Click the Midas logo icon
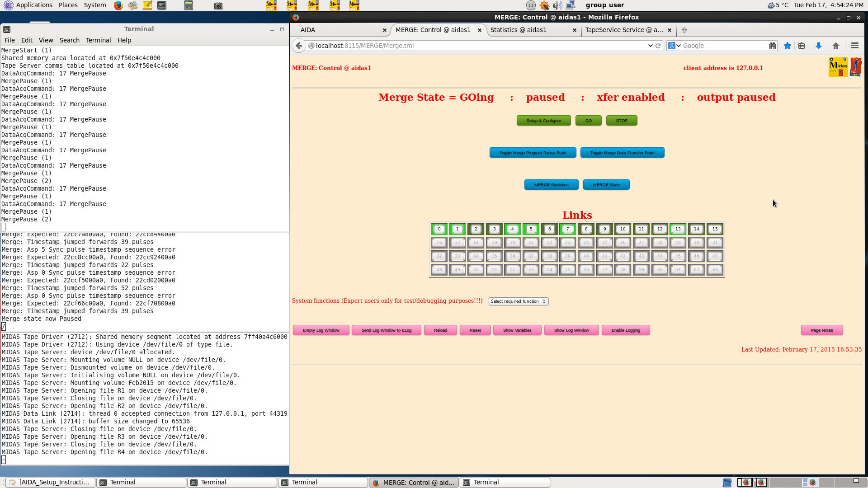Screen dimensions: 868x488 838,67
